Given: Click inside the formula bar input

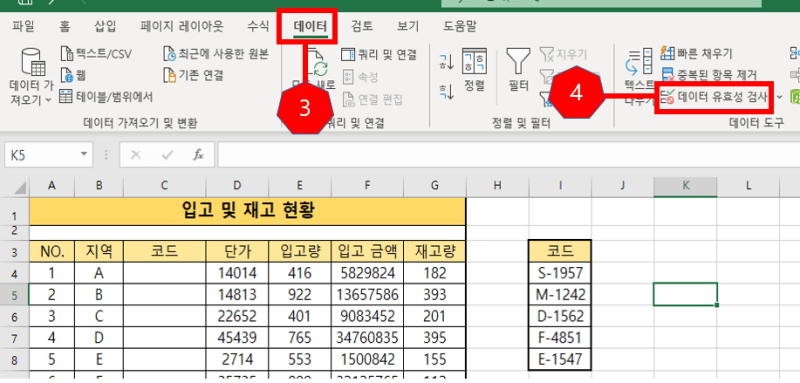Looking at the screenshot, I should [x=509, y=155].
